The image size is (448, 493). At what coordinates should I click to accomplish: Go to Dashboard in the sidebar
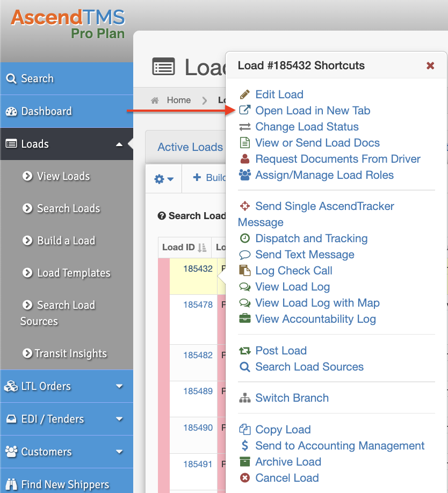(67, 111)
